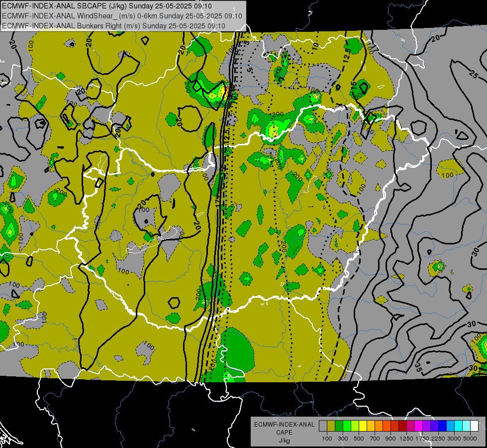487x448 pixels.
Task: Click the yellow-green legend swatch
Action: pos(355,426)
